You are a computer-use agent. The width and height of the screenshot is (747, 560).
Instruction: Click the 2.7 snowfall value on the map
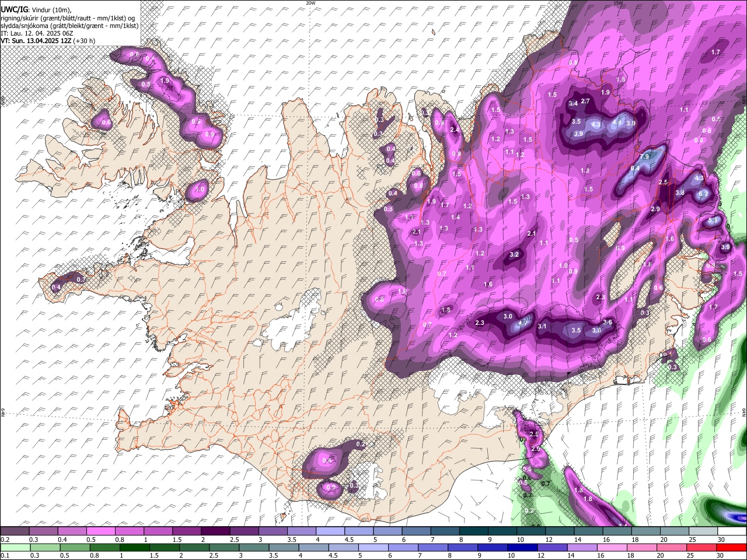tap(585, 101)
